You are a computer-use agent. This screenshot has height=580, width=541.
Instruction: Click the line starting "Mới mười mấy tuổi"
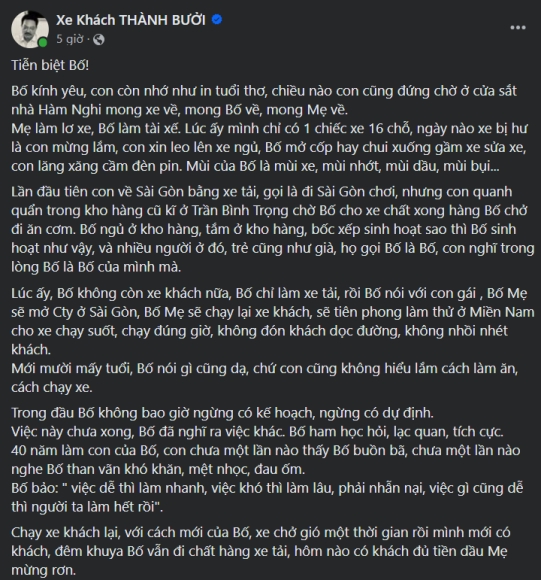click(x=264, y=369)
